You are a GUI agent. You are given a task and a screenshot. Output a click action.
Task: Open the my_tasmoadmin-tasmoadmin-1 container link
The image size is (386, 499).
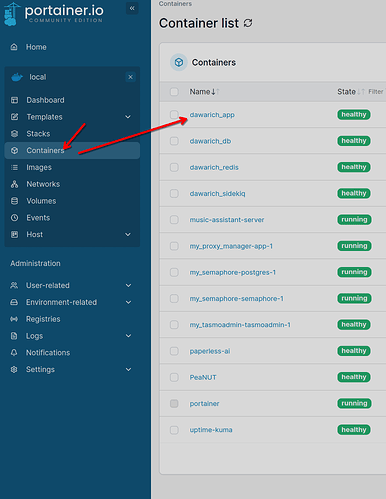(x=240, y=325)
